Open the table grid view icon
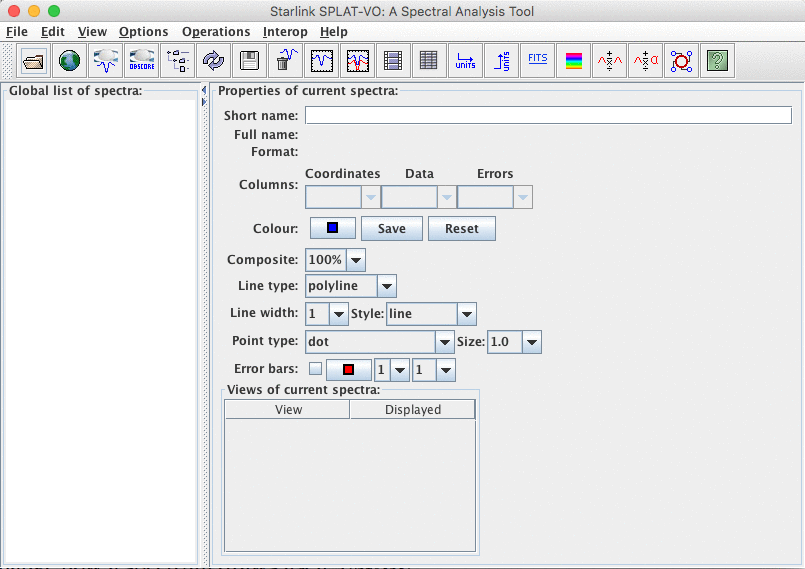 (429, 61)
